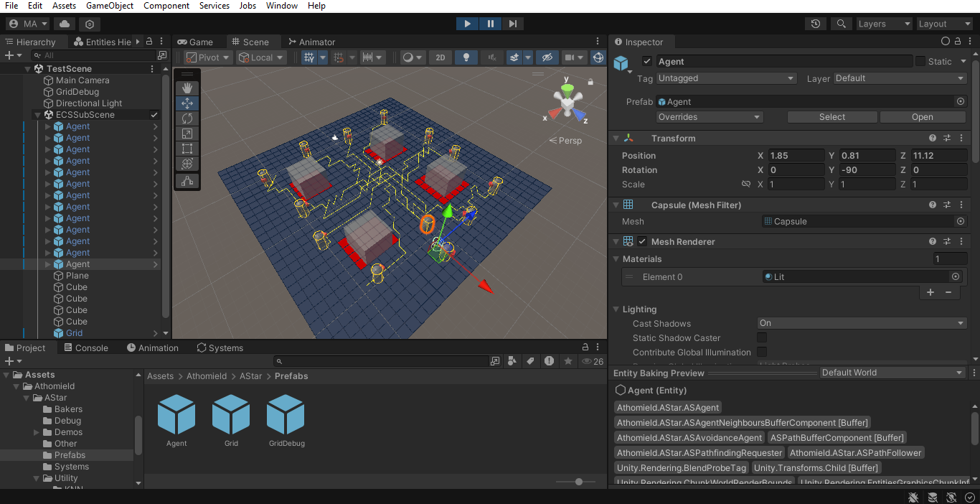Adjust the project icon size slider
This screenshot has width=980, height=504.
click(579, 482)
